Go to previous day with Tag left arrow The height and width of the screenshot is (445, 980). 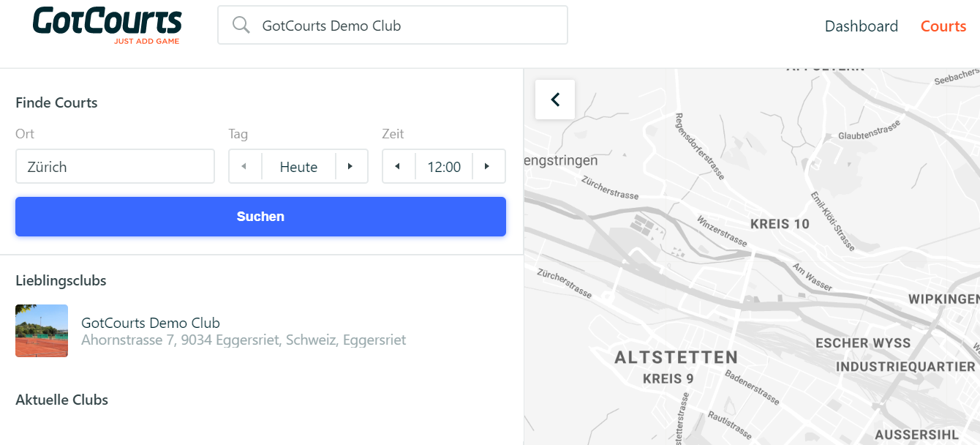244,167
